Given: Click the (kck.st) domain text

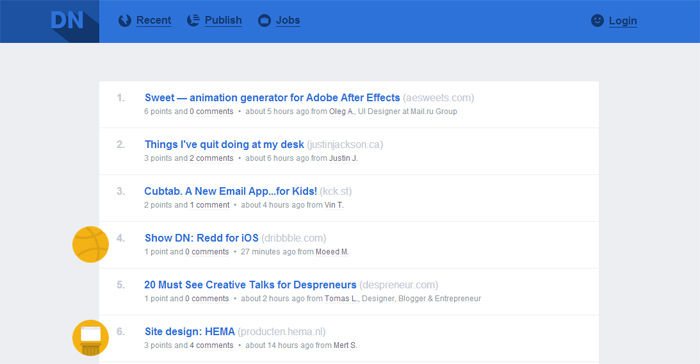Looking at the screenshot, I should tap(336, 191).
